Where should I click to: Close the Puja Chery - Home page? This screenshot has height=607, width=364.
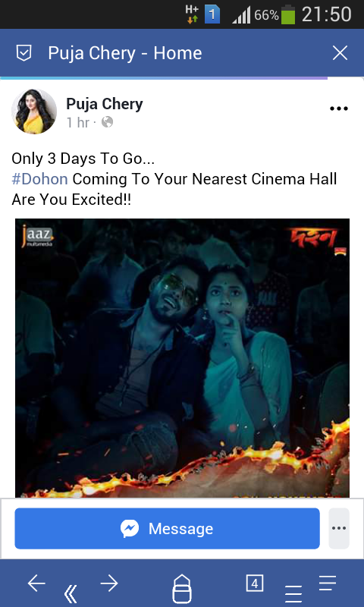[340, 53]
